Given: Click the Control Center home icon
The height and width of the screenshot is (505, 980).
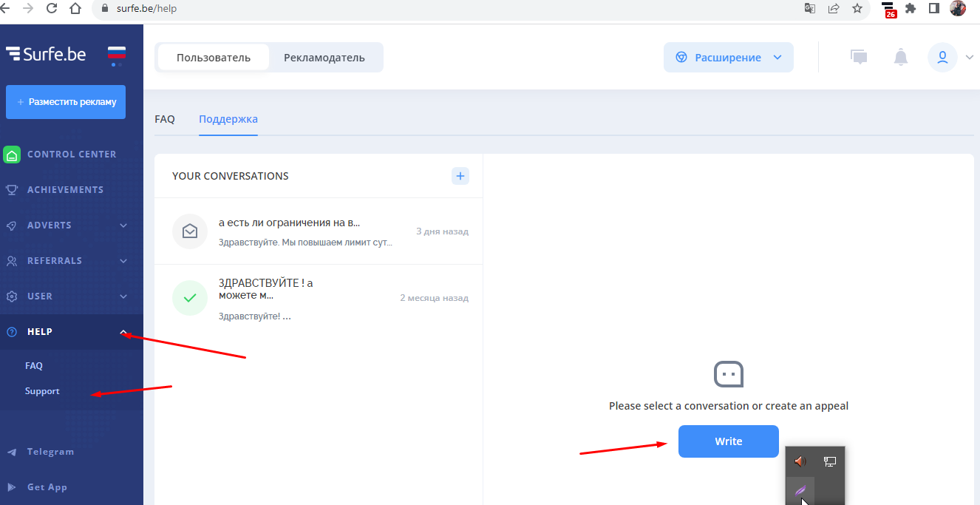Looking at the screenshot, I should click(12, 155).
